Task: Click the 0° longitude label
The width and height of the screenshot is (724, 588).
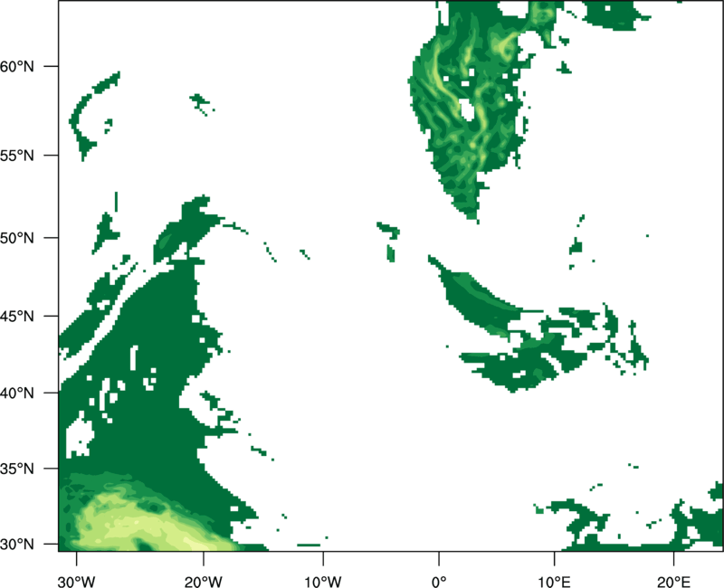Action: click(x=439, y=582)
